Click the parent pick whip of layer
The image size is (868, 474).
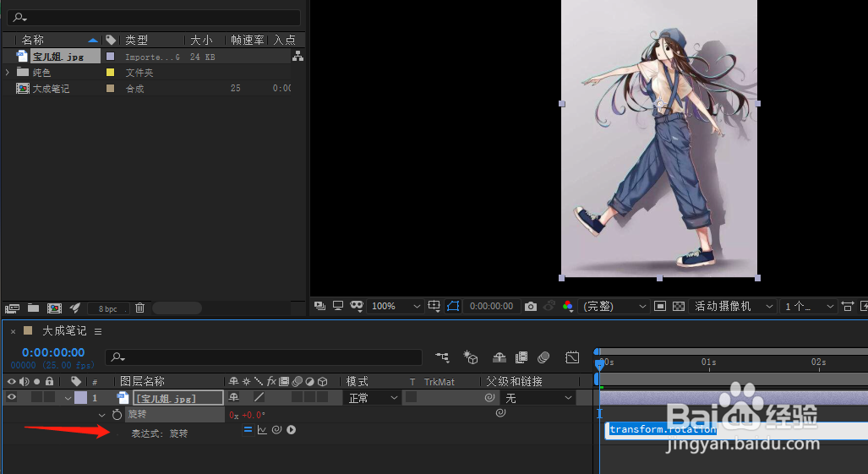pyautogui.click(x=489, y=397)
